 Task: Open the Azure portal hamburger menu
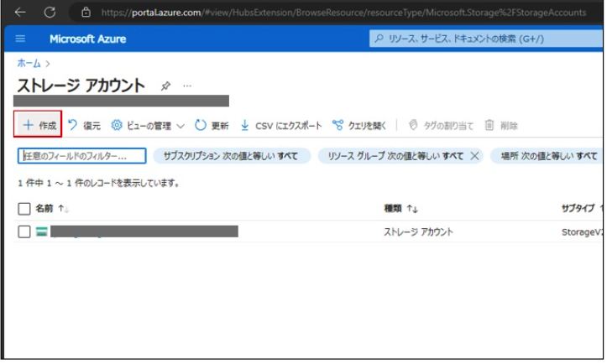[x=21, y=39]
